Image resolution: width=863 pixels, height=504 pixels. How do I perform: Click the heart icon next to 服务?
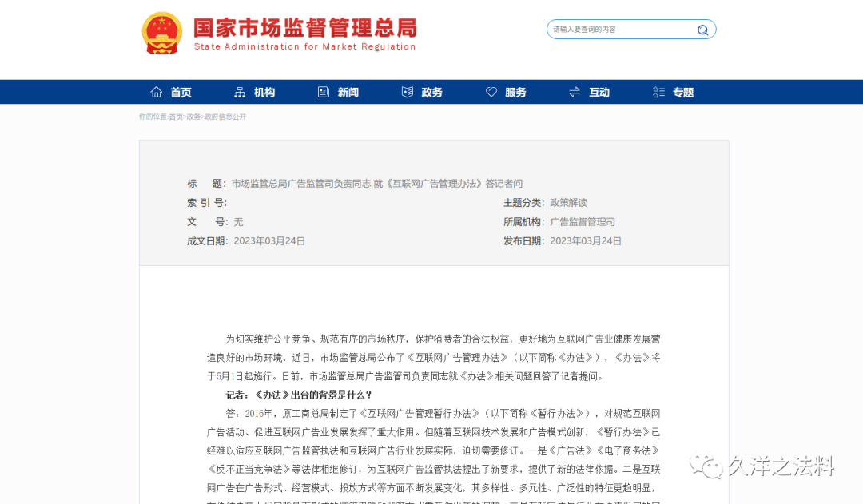tap(491, 91)
